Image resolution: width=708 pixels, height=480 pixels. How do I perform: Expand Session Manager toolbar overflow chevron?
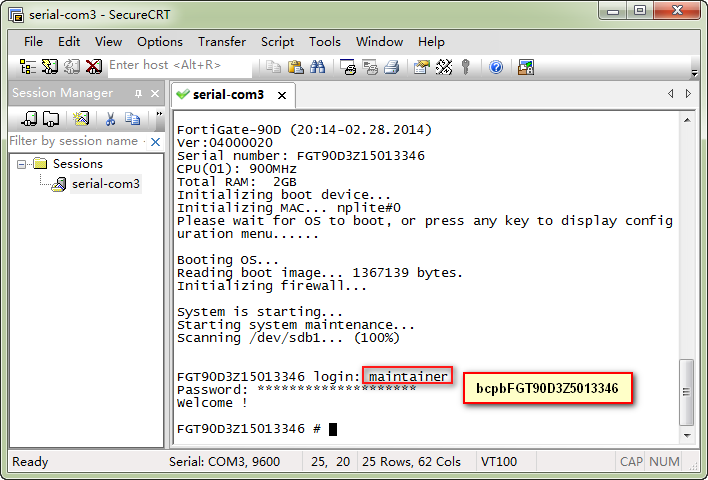[159, 114]
